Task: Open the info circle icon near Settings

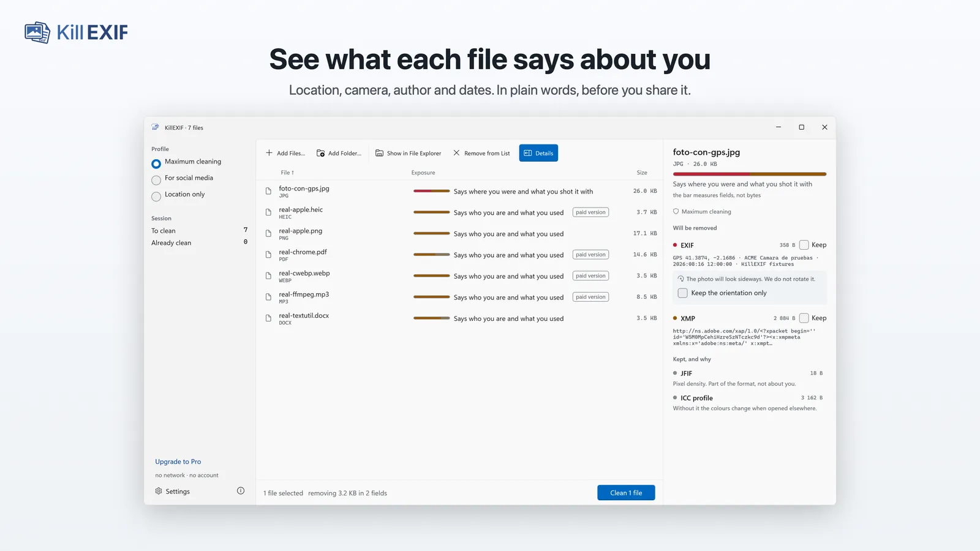Action: tap(241, 490)
